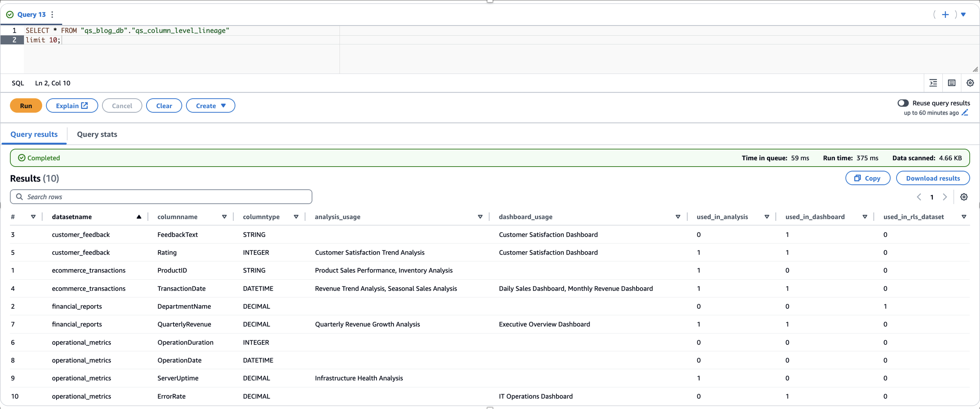Open results display preferences gear icon

coord(964,197)
